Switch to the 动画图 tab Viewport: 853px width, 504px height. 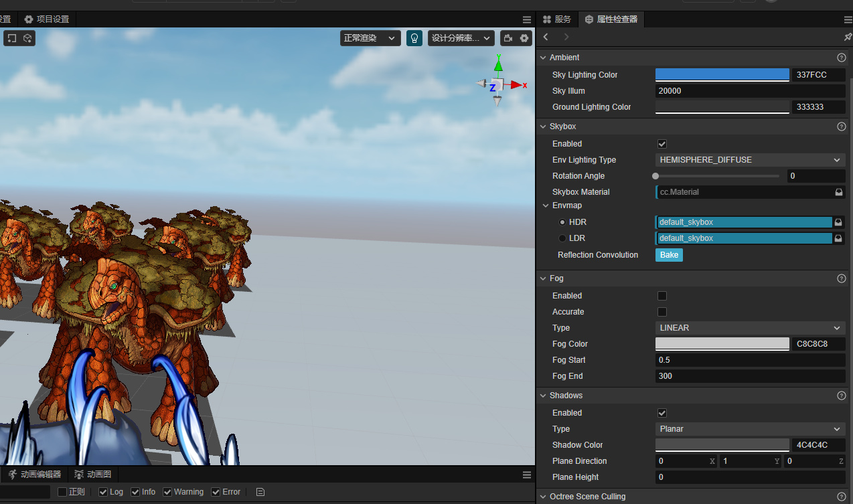(x=93, y=475)
